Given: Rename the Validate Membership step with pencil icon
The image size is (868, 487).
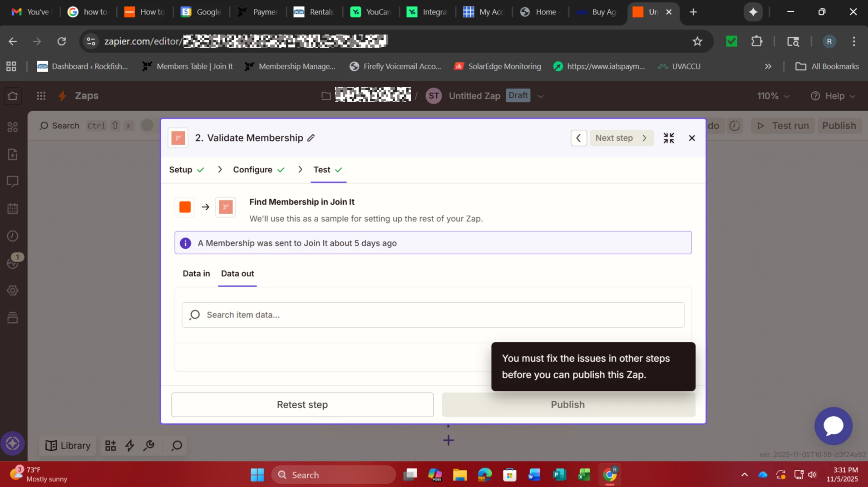Looking at the screenshot, I should coord(312,138).
